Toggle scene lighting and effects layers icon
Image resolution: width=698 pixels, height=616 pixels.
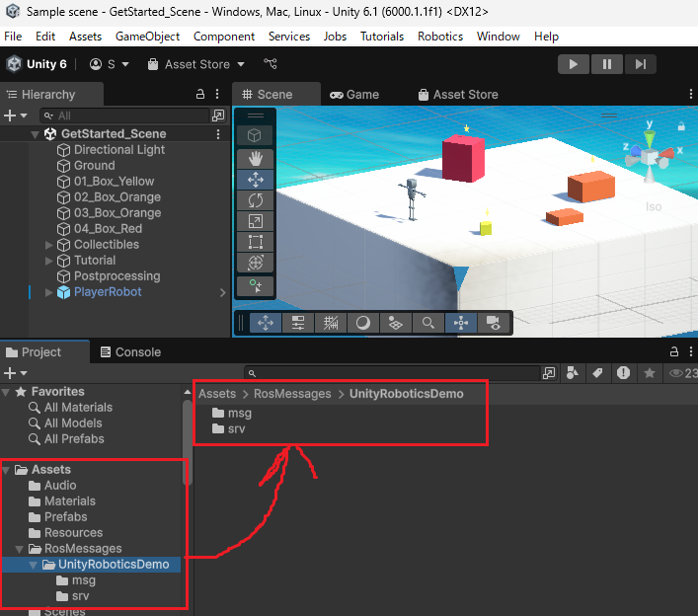(x=395, y=323)
